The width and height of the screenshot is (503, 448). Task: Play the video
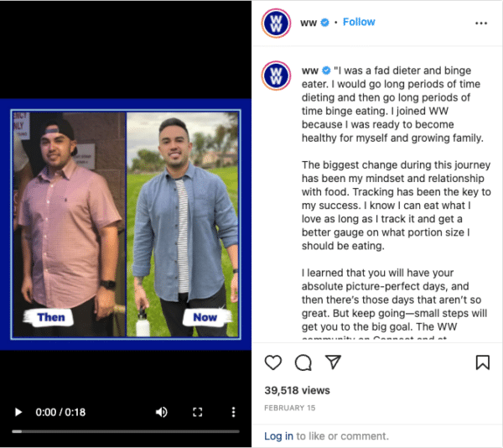[18, 412]
